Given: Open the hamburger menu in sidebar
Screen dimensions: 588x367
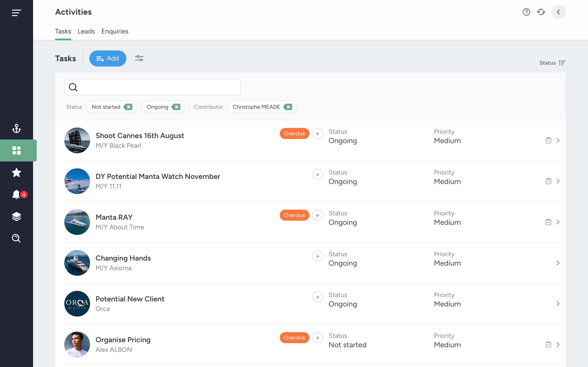Looking at the screenshot, I should [x=17, y=13].
